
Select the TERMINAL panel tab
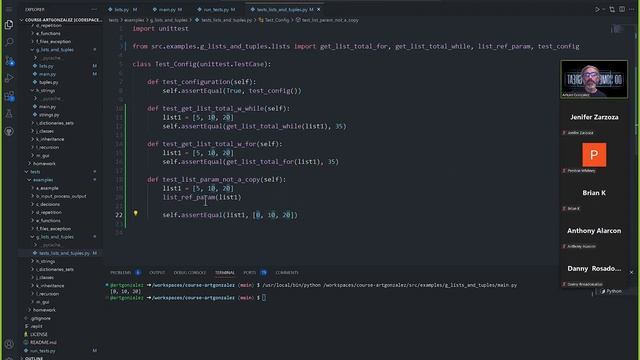(225, 273)
